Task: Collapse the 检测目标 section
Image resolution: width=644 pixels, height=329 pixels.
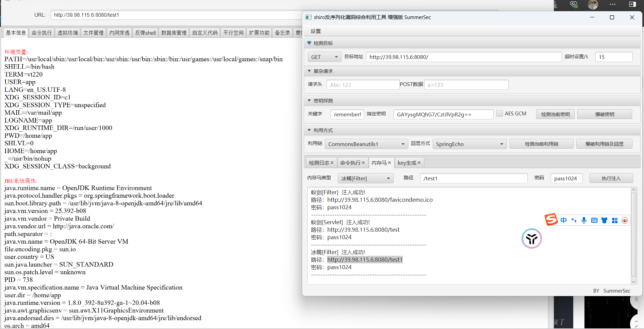Action: pyautogui.click(x=309, y=43)
